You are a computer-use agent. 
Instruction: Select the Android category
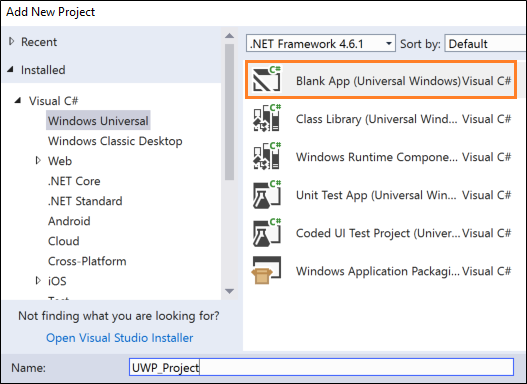click(x=69, y=221)
